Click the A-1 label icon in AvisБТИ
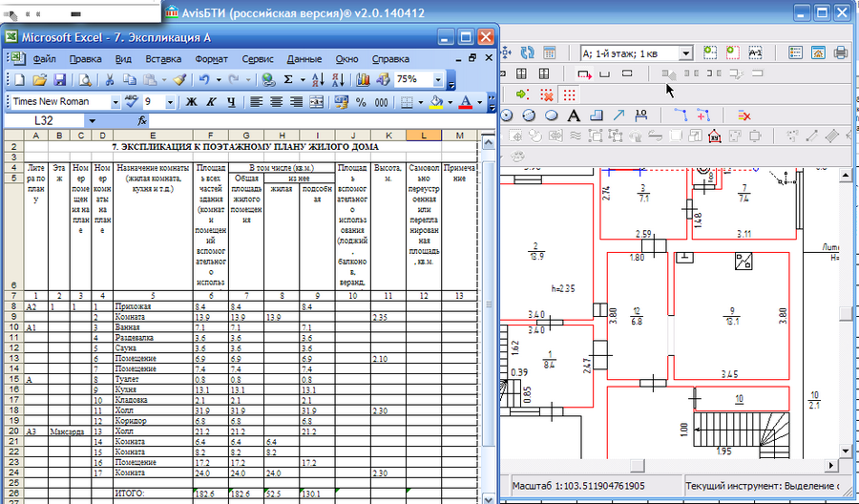This screenshot has height=504, width=859. click(x=755, y=52)
